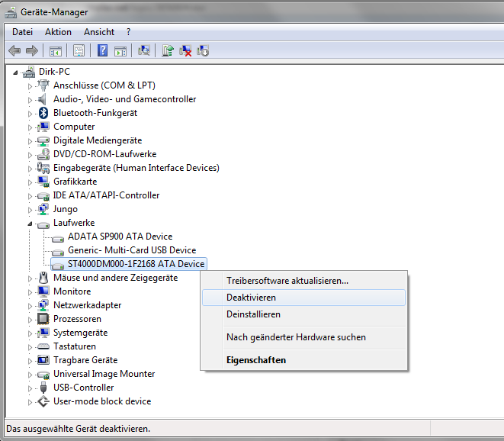Click the DVD/CD-ROM-Laufwerke drive icon
Screen dimensions: 504x441
(43, 154)
